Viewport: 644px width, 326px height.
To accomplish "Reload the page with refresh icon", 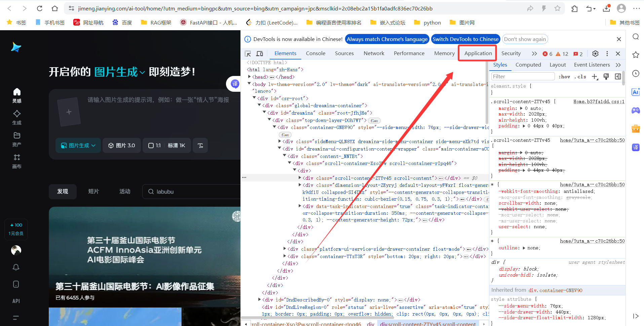I will (x=40, y=8).
